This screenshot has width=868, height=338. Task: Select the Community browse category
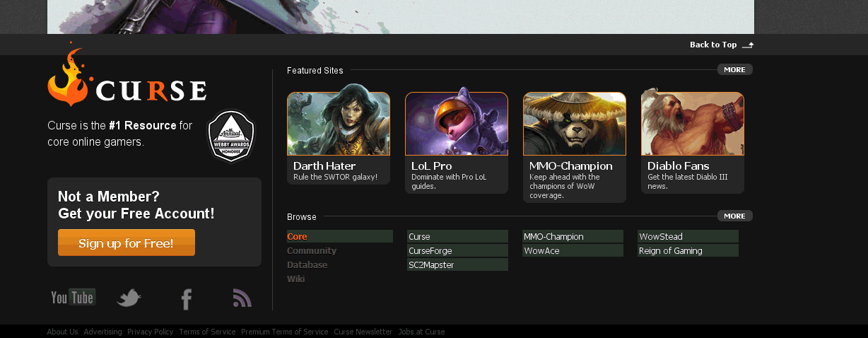point(312,250)
